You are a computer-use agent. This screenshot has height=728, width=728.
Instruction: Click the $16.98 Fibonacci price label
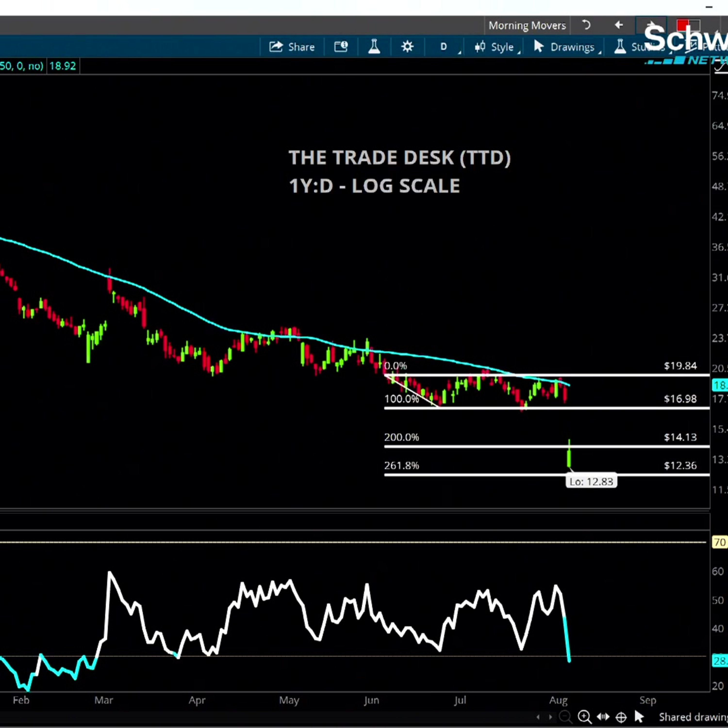[680, 399]
